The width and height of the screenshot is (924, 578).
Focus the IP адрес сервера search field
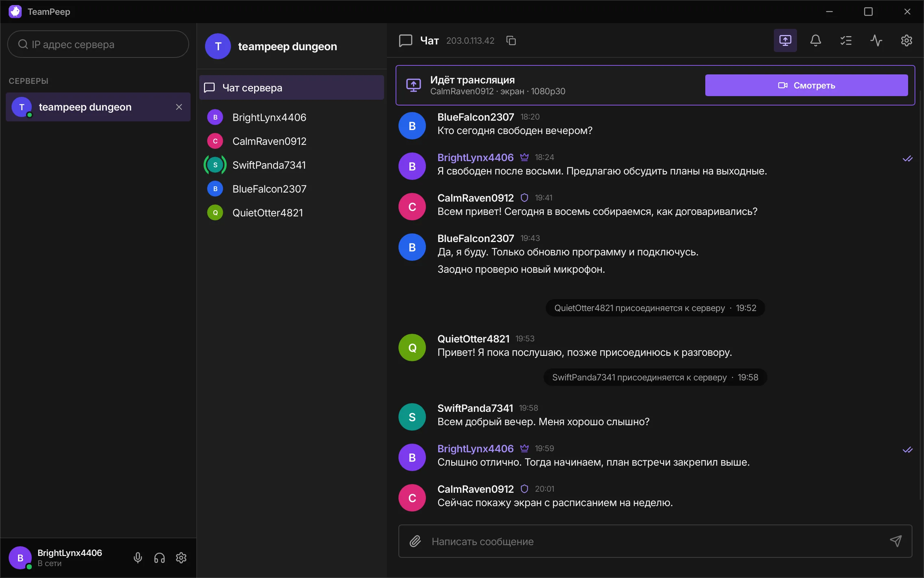pyautogui.click(x=98, y=44)
